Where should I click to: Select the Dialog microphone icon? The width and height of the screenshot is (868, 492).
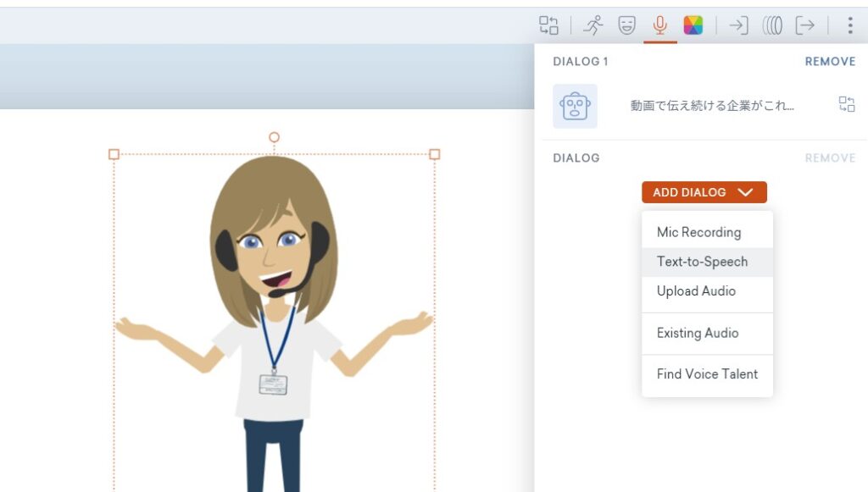[x=659, y=25]
